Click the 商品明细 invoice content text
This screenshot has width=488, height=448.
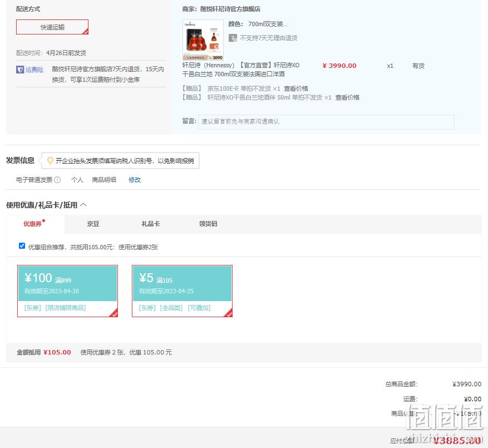pyautogui.click(x=104, y=180)
